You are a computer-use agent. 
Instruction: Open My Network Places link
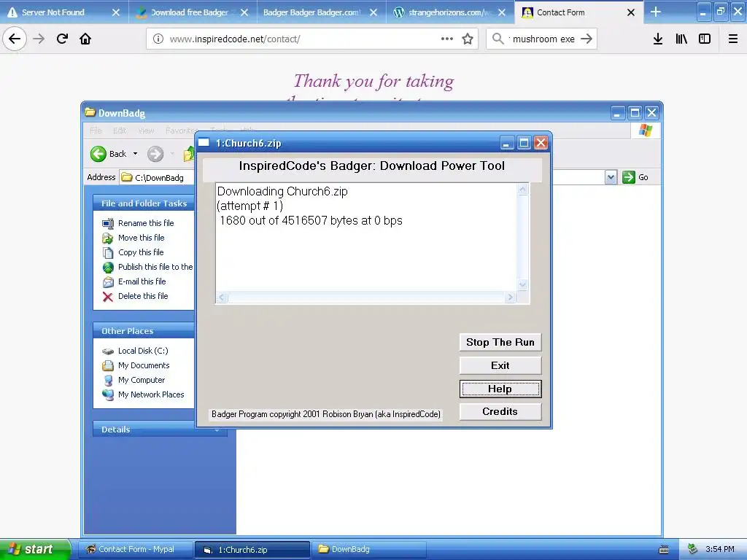tap(151, 394)
